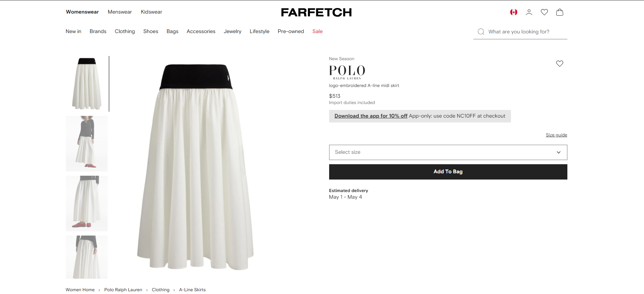Switch to the Kidswear tab
This screenshot has width=644, height=294.
(x=152, y=12)
